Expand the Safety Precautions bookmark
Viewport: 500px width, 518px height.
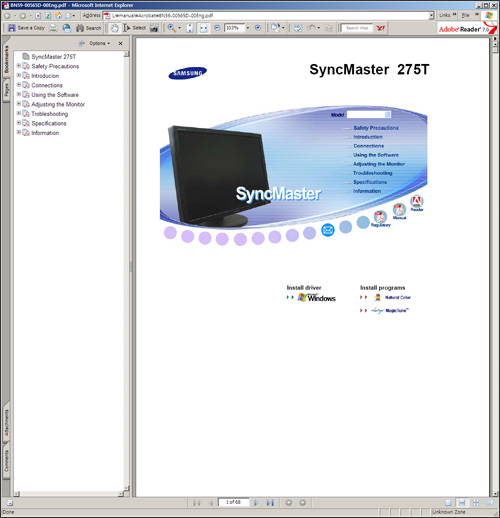19,66
